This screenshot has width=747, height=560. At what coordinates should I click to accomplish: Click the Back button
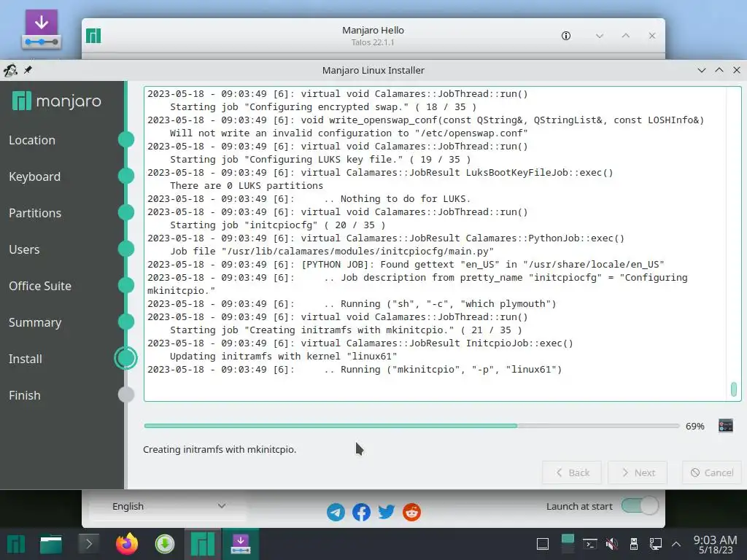tap(572, 472)
